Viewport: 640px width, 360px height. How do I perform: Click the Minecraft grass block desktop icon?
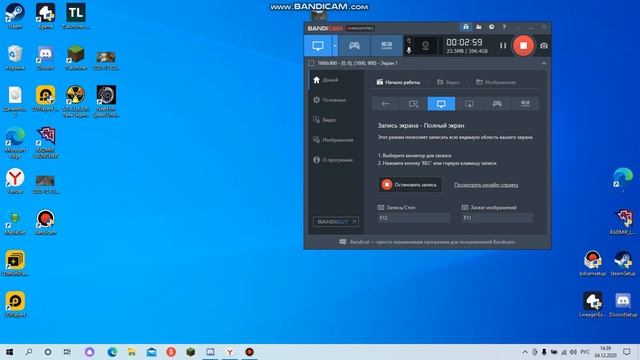coord(76,58)
